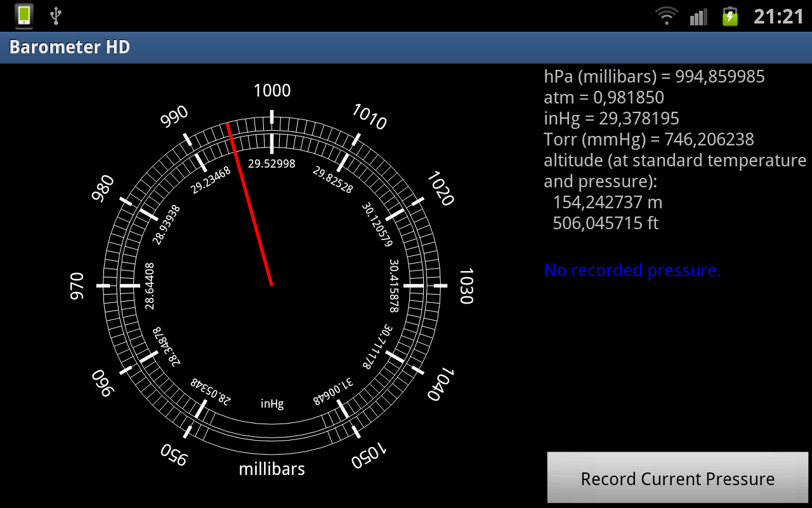Tap the 28.93938 inHg scale value
The width and height of the screenshot is (812, 508).
[x=166, y=225]
